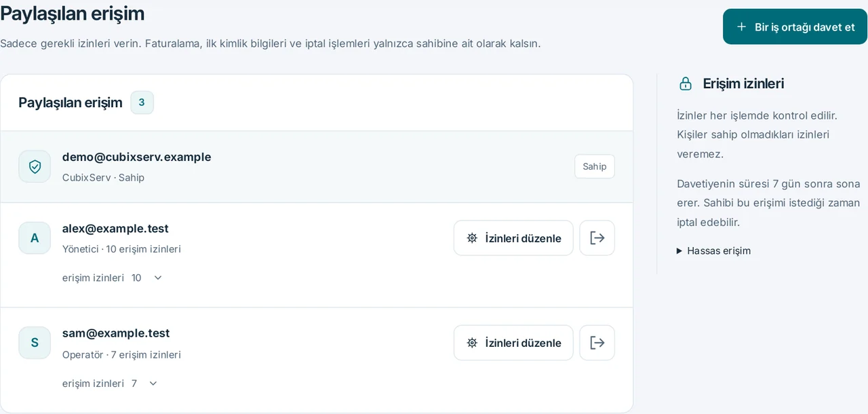Click the card heading 'Paylaşılan erişim'
This screenshot has width=868, height=414.
pos(71,102)
